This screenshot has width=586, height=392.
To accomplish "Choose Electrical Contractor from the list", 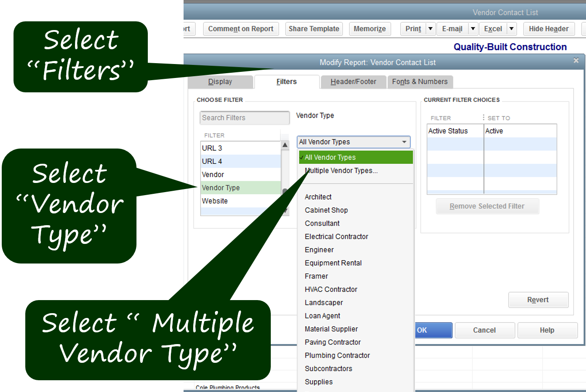I will point(336,237).
